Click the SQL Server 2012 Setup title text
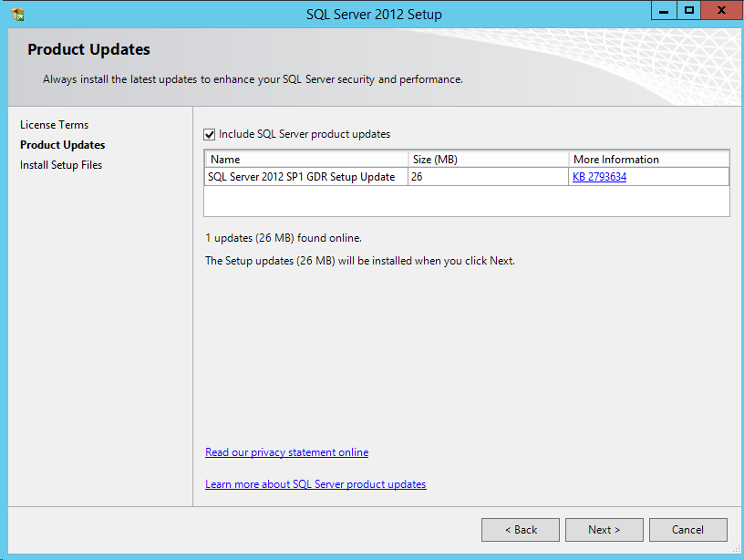The height and width of the screenshot is (560, 744). (x=373, y=15)
